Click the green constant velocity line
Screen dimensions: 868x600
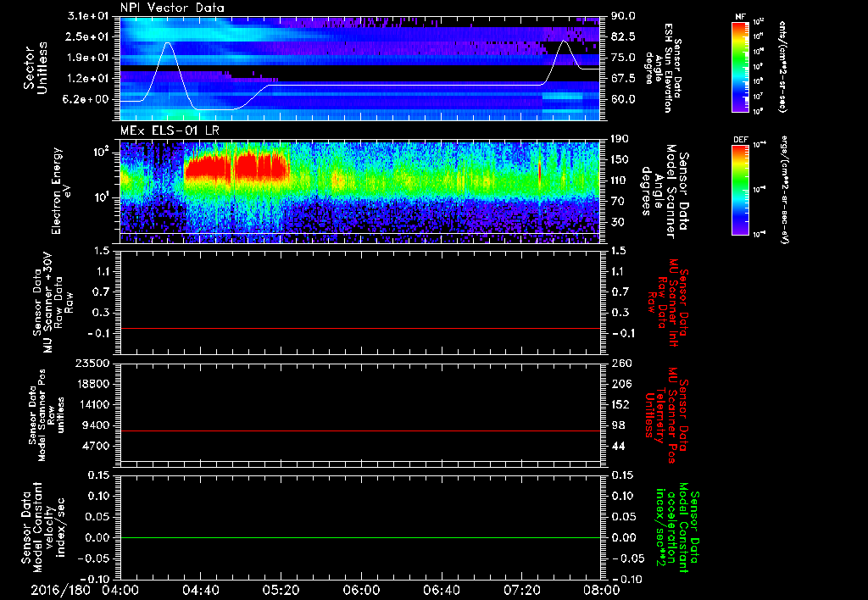pyautogui.click(x=360, y=538)
